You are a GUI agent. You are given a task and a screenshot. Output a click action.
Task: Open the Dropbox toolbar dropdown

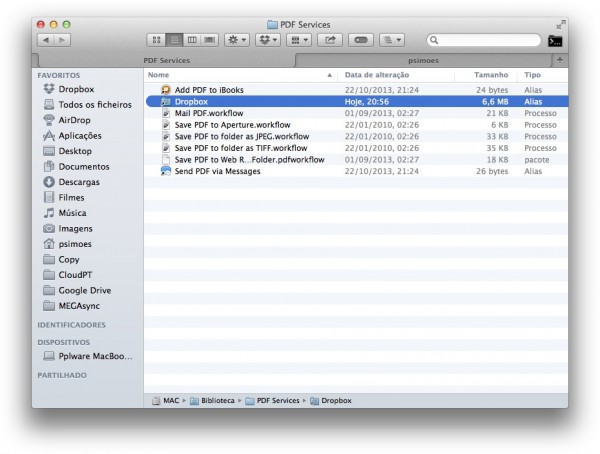point(268,40)
